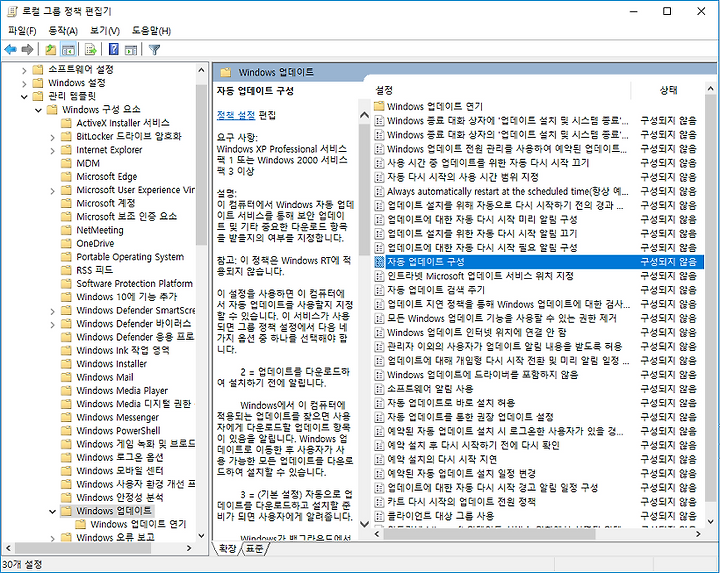Click tree pane horizontal scrollbar right arrow
The image size is (720, 573).
(189, 548)
